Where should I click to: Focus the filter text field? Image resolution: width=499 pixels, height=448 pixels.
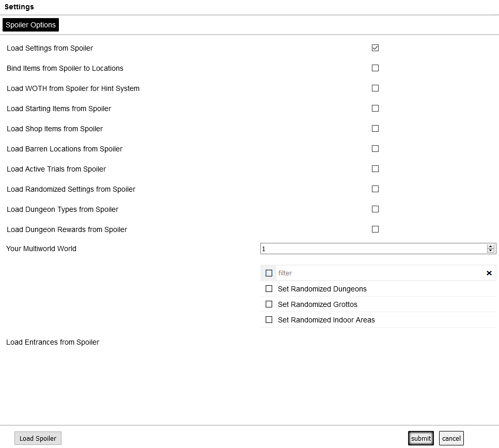[380, 273]
